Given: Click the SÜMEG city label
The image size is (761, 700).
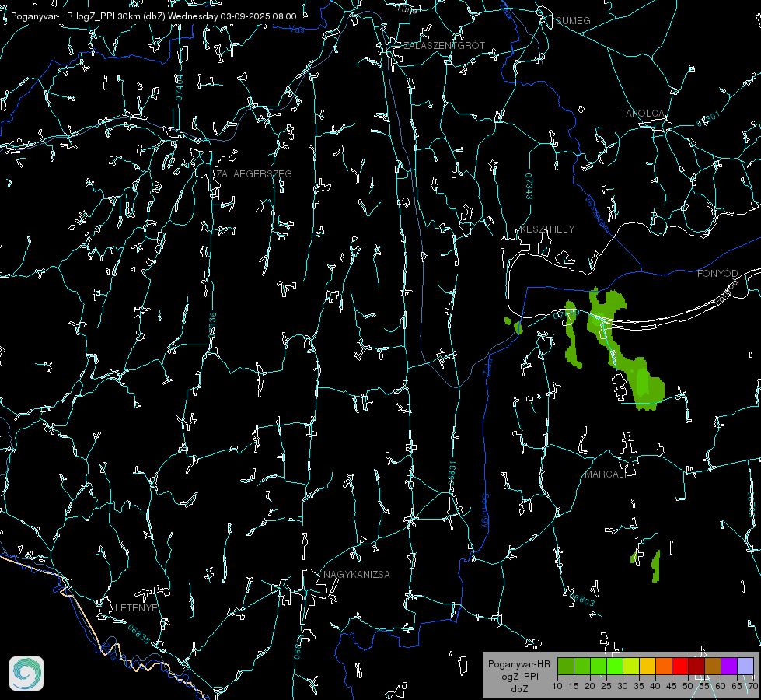Looking at the screenshot, I should (573, 20).
